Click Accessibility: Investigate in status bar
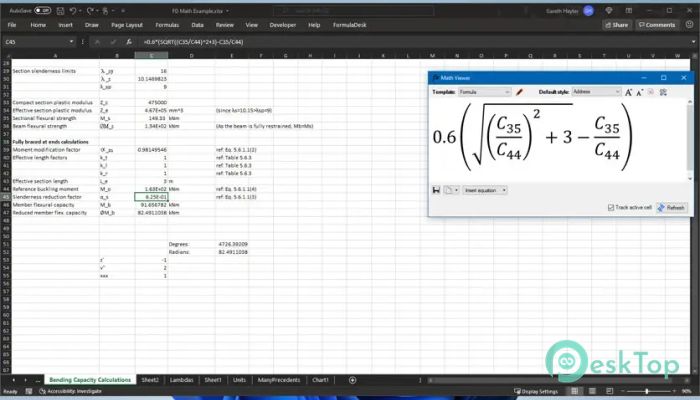Image resolution: width=700 pixels, height=400 pixels. coord(70,392)
